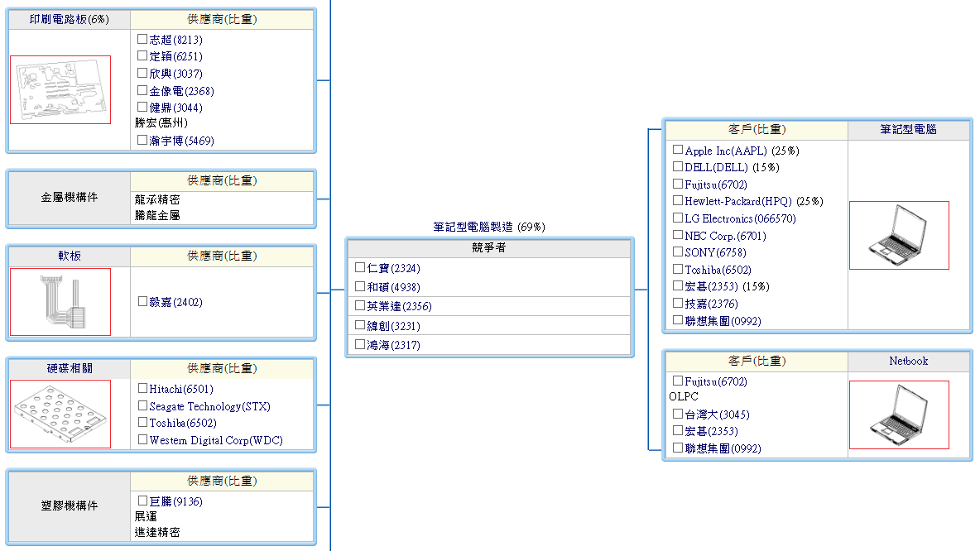This screenshot has height=551, width=980.
Task: Open the 巨騰(9136) link
Action: tap(175, 501)
